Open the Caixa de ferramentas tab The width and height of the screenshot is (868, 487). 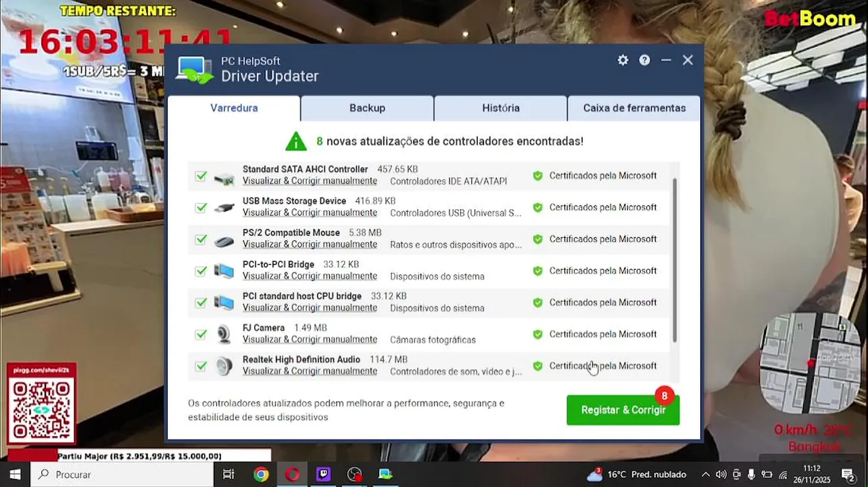pos(634,108)
